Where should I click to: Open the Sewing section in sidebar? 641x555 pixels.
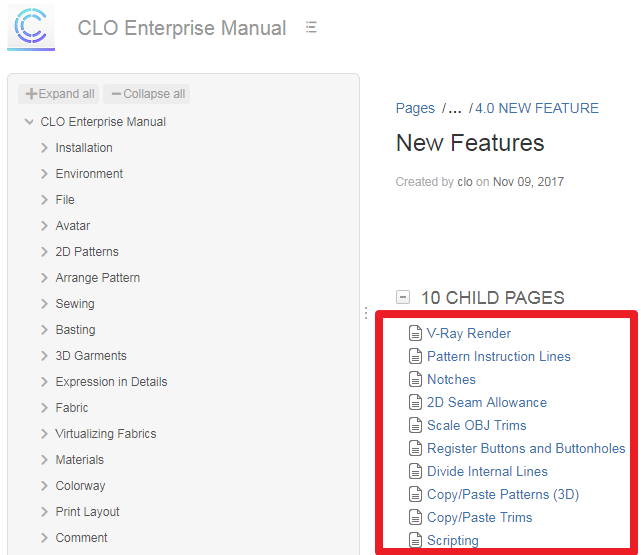(x=75, y=304)
